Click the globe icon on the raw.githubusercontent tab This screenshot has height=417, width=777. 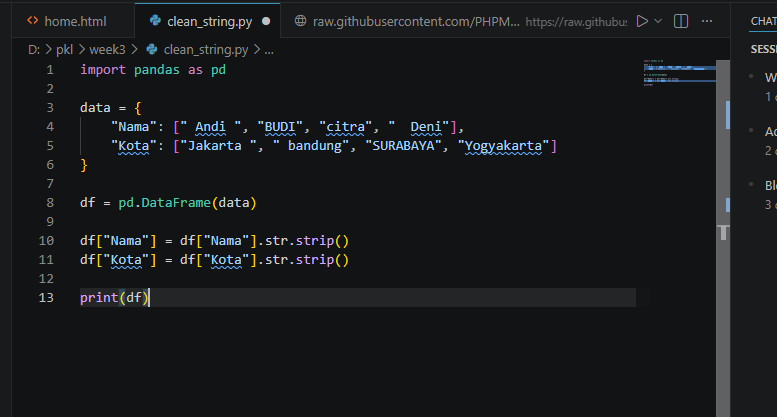300,21
